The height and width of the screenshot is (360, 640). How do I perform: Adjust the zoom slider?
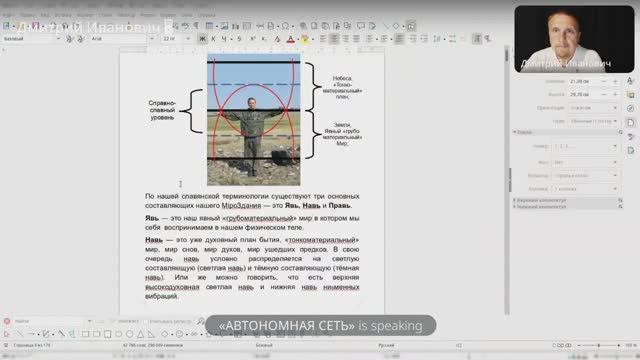tap(599, 346)
